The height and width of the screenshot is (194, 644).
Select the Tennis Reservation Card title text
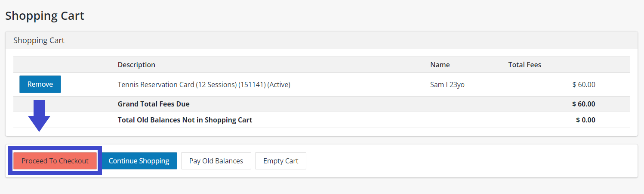156,85
